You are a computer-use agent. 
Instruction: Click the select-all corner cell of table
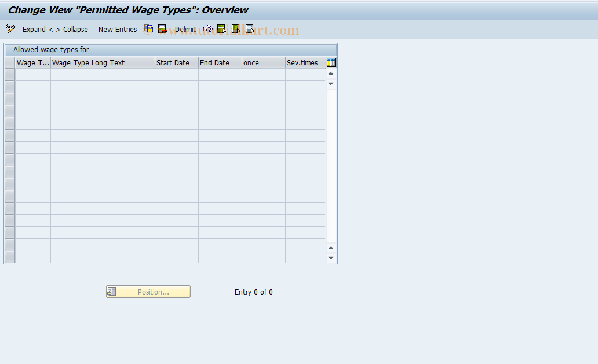10,63
